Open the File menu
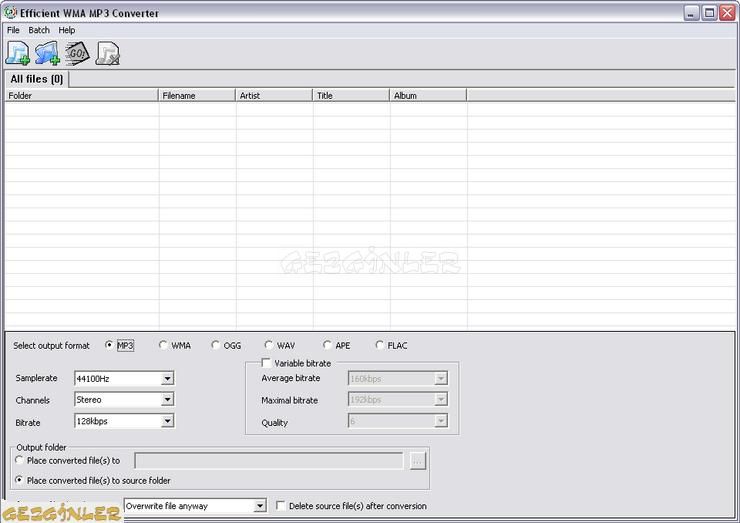Image resolution: width=740 pixels, height=523 pixels. [x=13, y=30]
